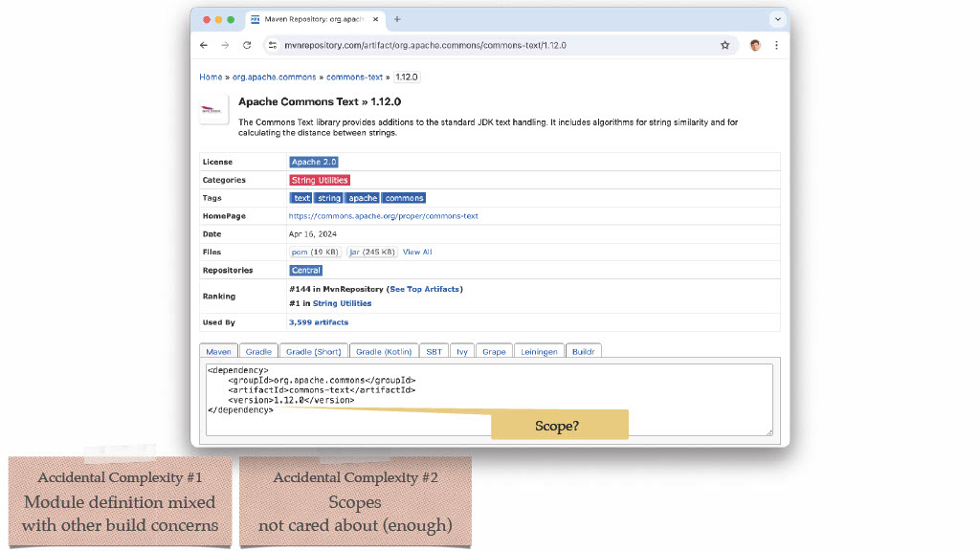Close the Maven Repository tab

[375, 19]
